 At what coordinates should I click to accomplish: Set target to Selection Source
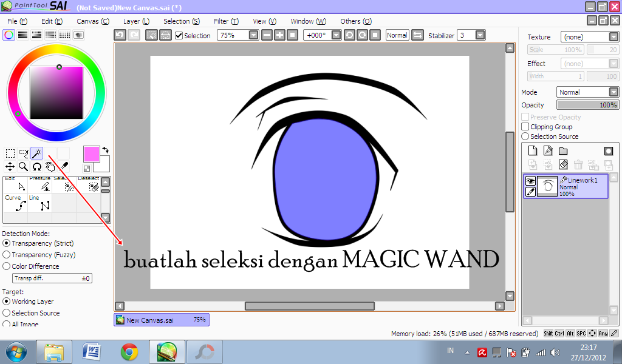tap(6, 313)
